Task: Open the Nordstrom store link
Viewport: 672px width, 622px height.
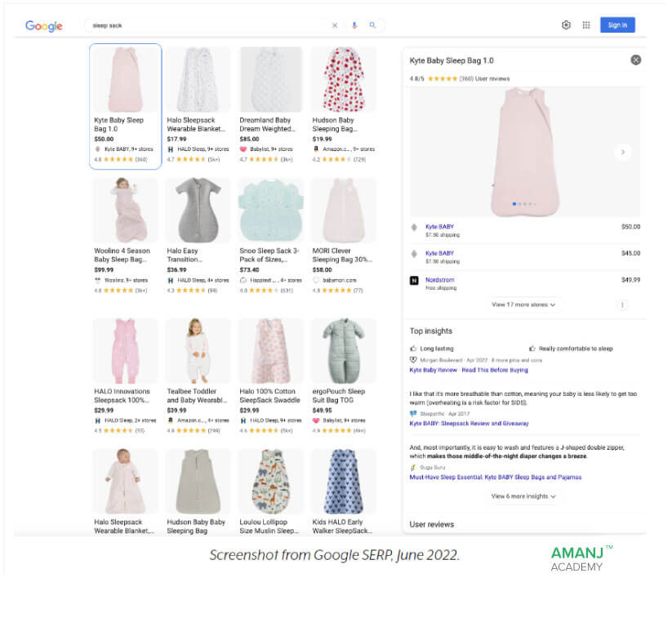Action: (x=440, y=280)
